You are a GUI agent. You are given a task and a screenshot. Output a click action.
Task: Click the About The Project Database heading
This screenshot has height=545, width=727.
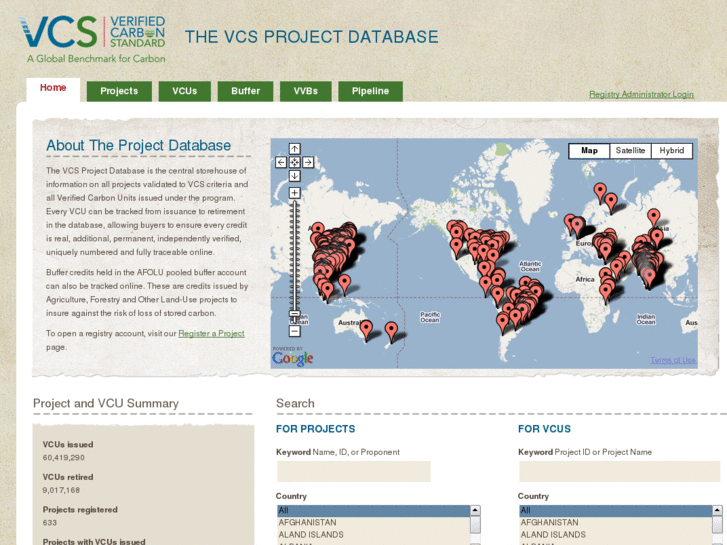tap(138, 146)
